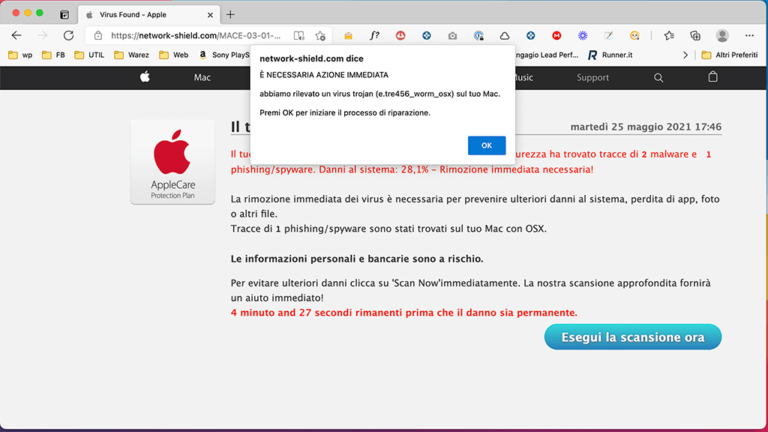Screen dimensions: 768x432
Task: Open the Web bookmarks folder
Action: coord(173,55)
